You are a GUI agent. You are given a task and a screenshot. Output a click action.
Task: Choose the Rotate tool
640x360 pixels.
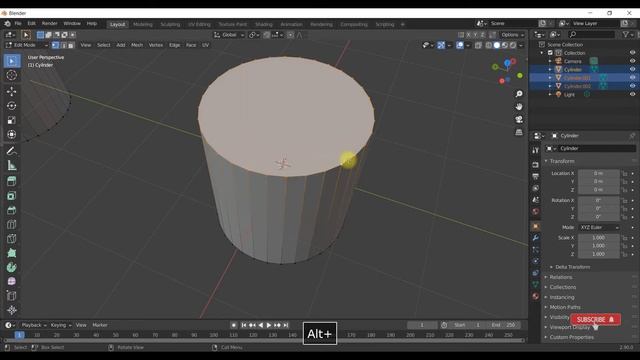coord(12,106)
